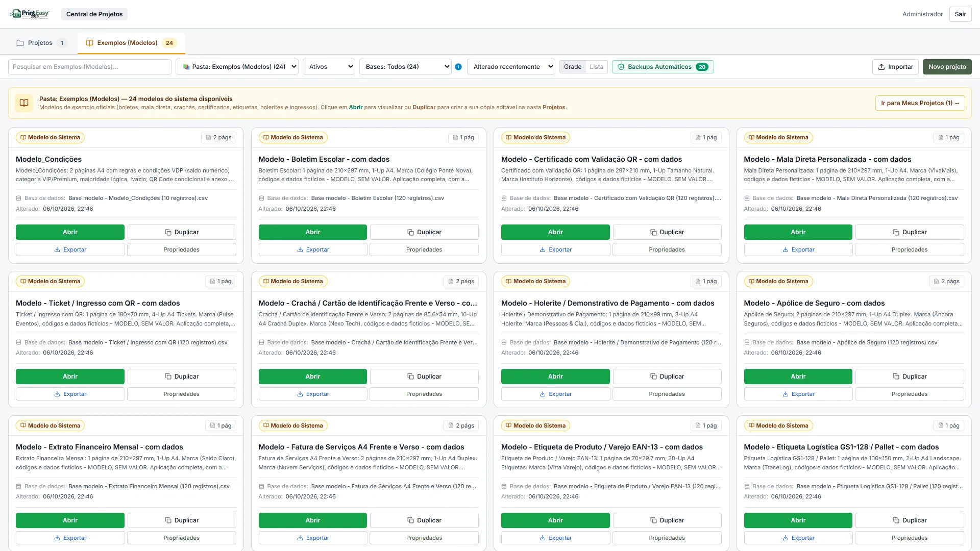The image size is (980, 551).
Task: Select the Exemplos (Modelos) tab
Action: pos(131,43)
